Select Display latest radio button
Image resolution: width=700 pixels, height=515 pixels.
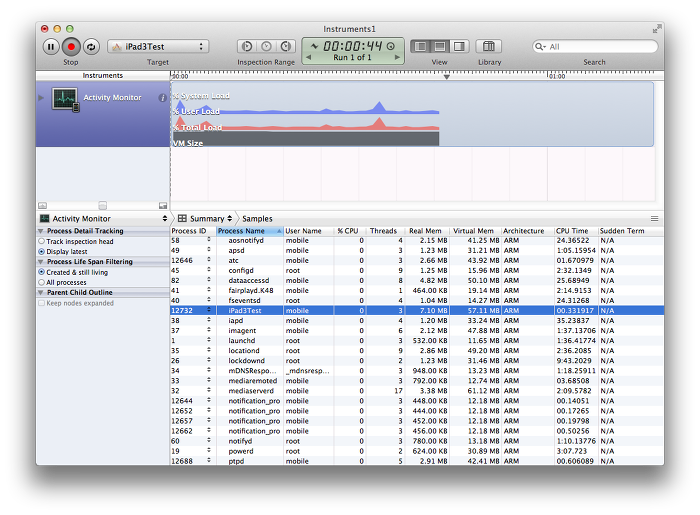[42, 252]
